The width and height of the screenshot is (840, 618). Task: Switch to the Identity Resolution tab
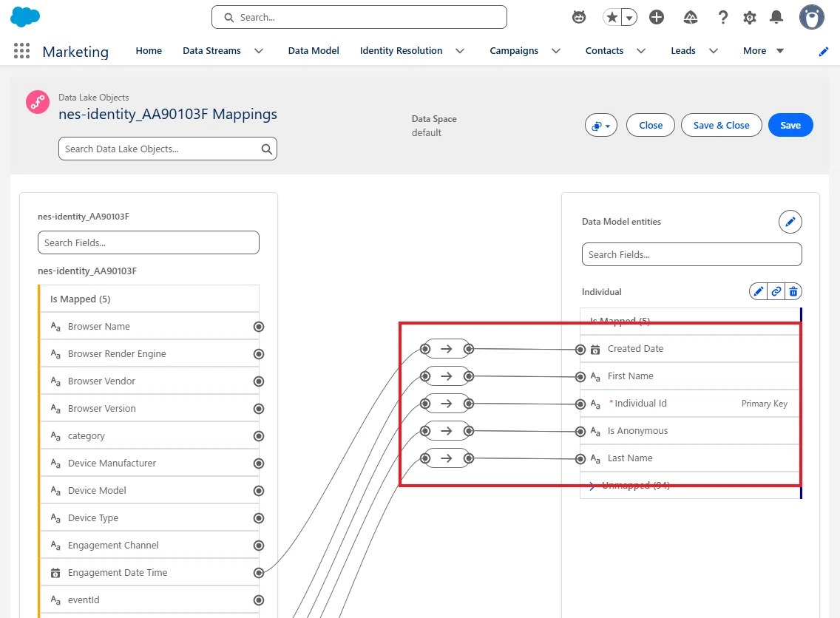pyautogui.click(x=402, y=51)
